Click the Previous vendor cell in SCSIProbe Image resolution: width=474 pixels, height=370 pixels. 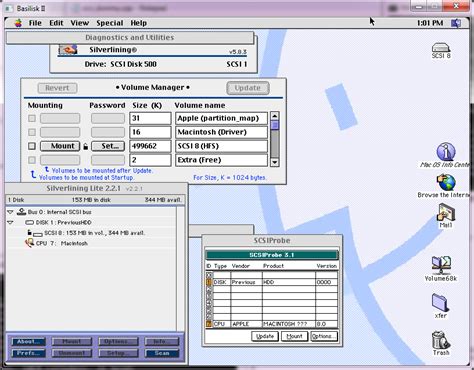pyautogui.click(x=246, y=282)
